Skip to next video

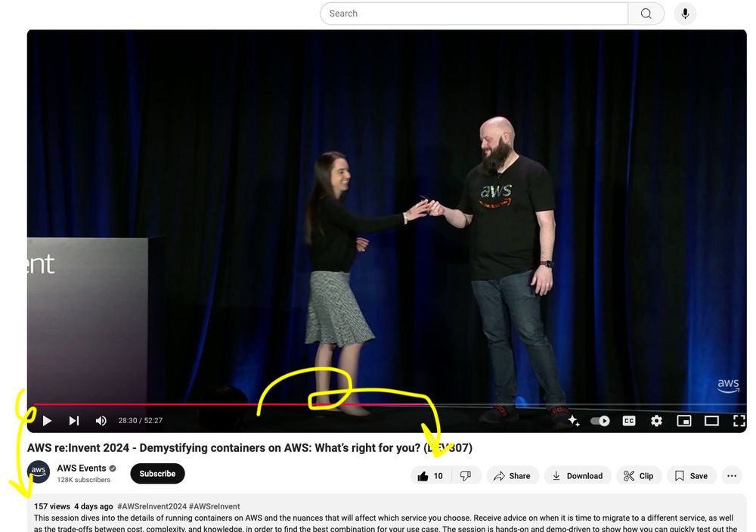[x=74, y=421]
